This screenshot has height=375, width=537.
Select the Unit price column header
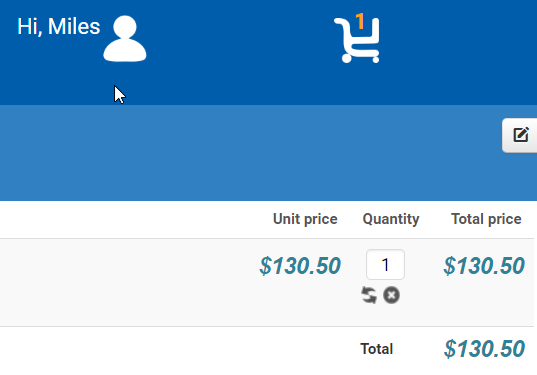point(305,219)
